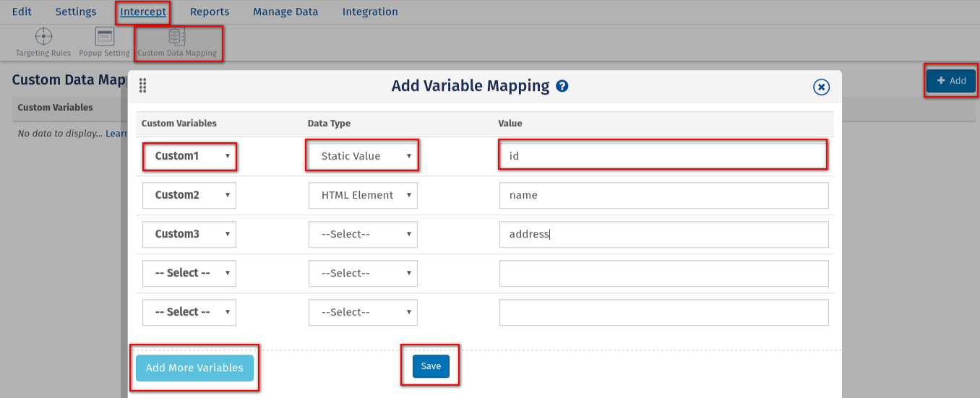Close the Add Variable Mapping dialog

(821, 87)
